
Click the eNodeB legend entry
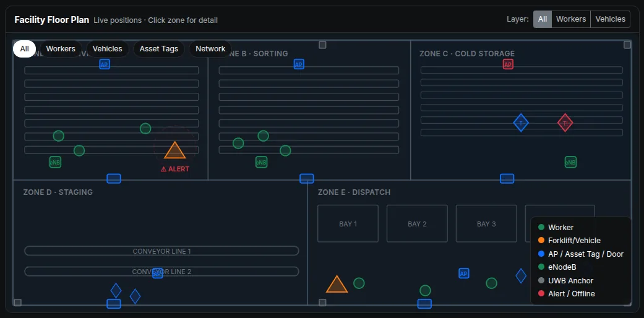click(557, 267)
